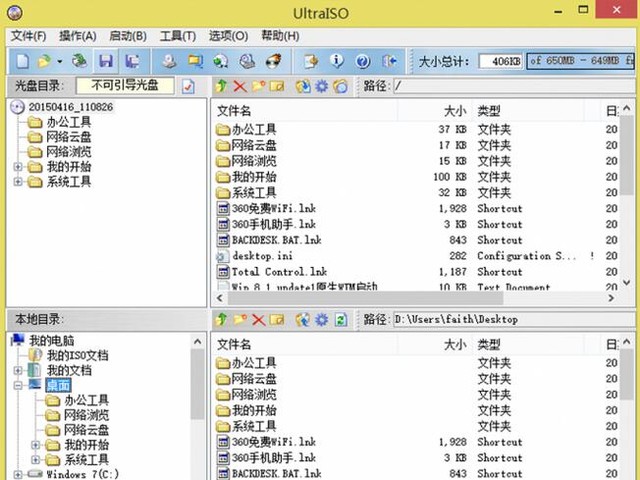Open the 工具(T) menu
This screenshot has height=480, width=640.
pos(178,36)
